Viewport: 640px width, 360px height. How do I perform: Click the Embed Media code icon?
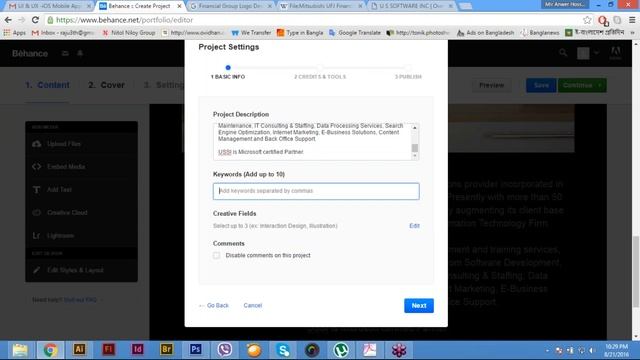click(36, 167)
